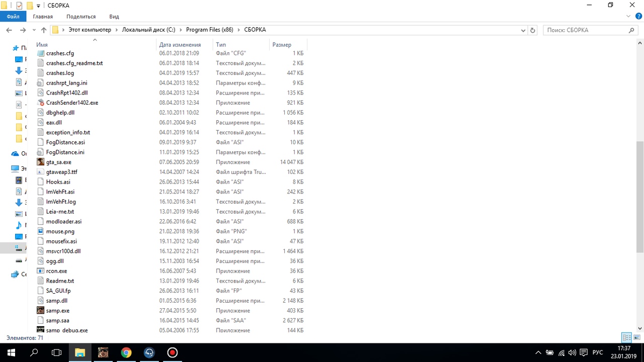Screen dimensions: 644x362
Task: Select the file msvcr100d.dll
Action: click(x=63, y=251)
